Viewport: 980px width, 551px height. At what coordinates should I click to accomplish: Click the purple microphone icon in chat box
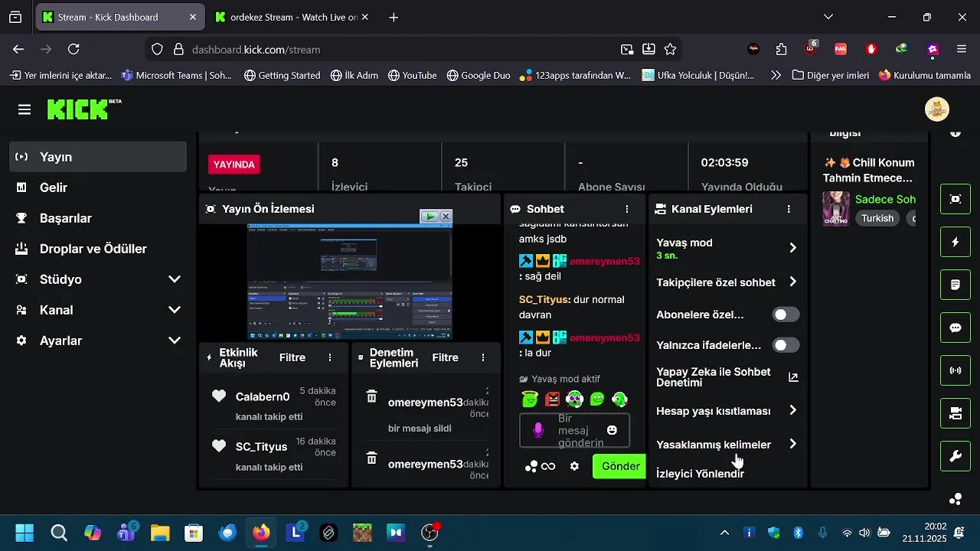coord(538,430)
